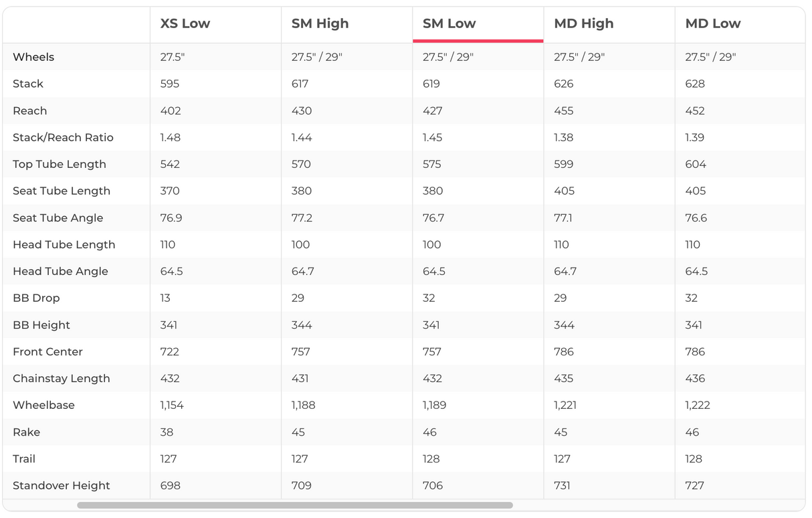Click the Wheelbase row label
This screenshot has width=812, height=518.
tap(43, 405)
